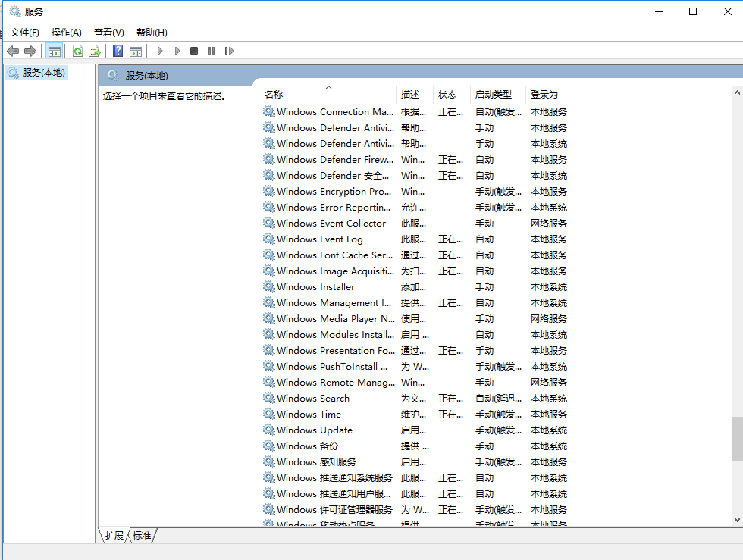Select the Windows Presentation Foundation service name
The height and width of the screenshot is (560, 743).
pos(336,351)
